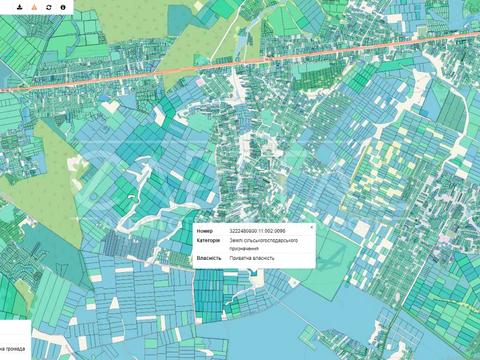Click the Власність label in popup
Viewport: 480px width, 360px height.
pyautogui.click(x=209, y=258)
